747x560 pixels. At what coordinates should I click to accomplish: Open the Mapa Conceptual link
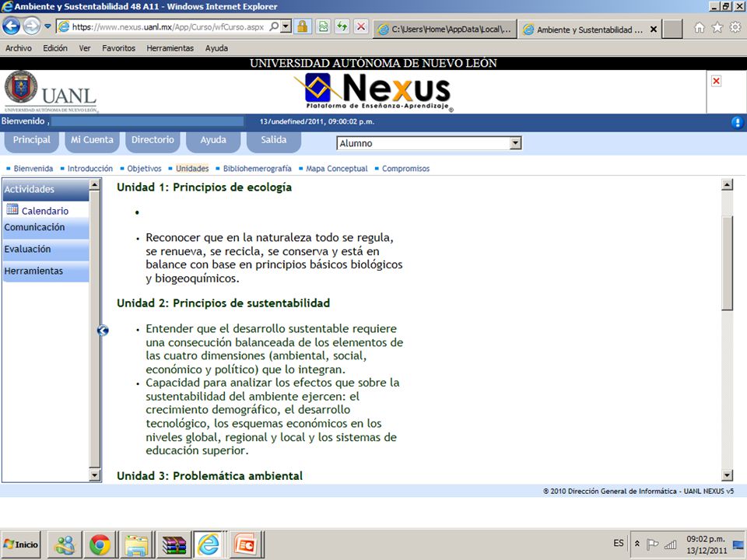point(337,169)
